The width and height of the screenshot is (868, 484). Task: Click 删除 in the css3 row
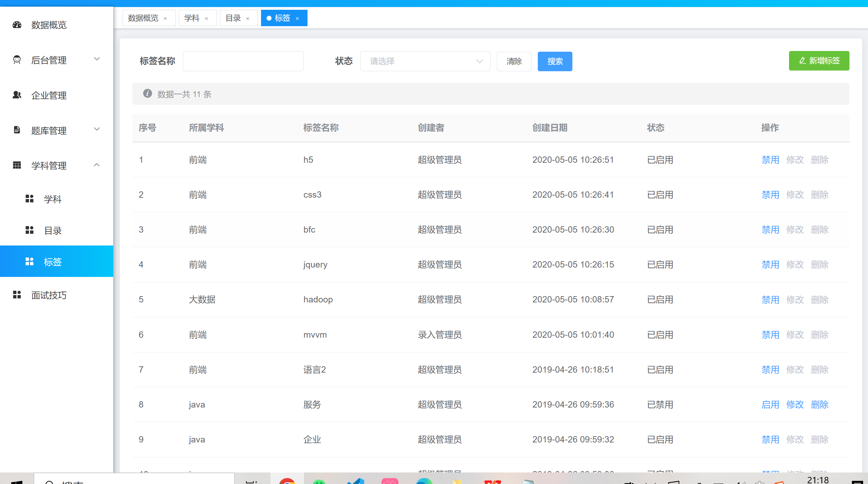pyautogui.click(x=820, y=195)
